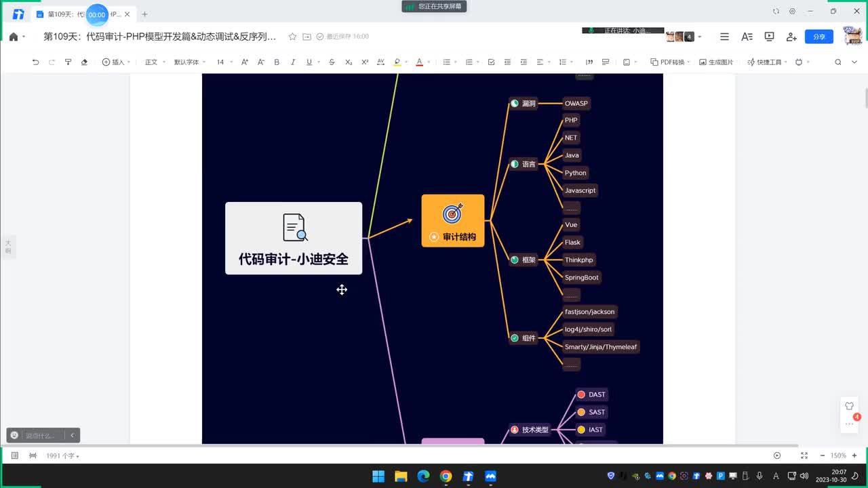Open a new browser tab with plus

tap(144, 14)
